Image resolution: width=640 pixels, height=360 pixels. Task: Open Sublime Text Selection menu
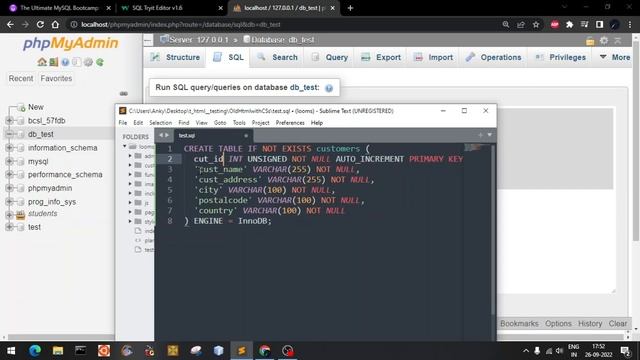pyautogui.click(x=160, y=123)
